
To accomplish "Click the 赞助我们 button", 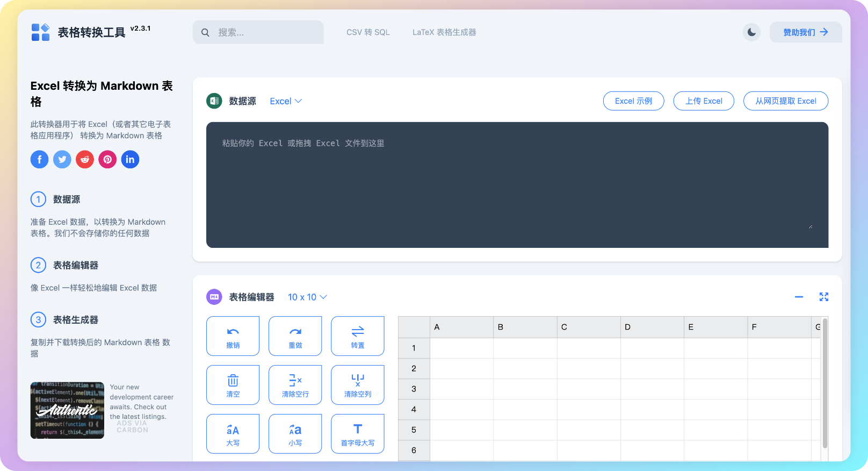I will tap(806, 32).
